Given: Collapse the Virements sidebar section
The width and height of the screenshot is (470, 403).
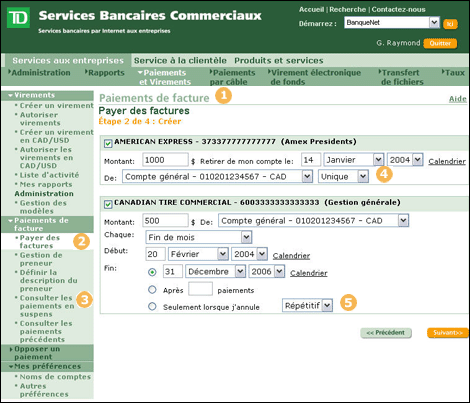Looking at the screenshot, I should point(47,95).
